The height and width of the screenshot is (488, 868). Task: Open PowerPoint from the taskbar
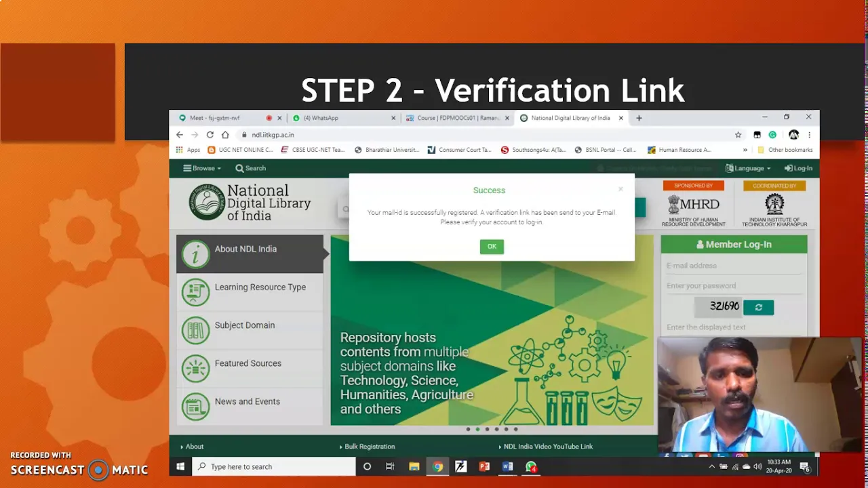[484, 466]
